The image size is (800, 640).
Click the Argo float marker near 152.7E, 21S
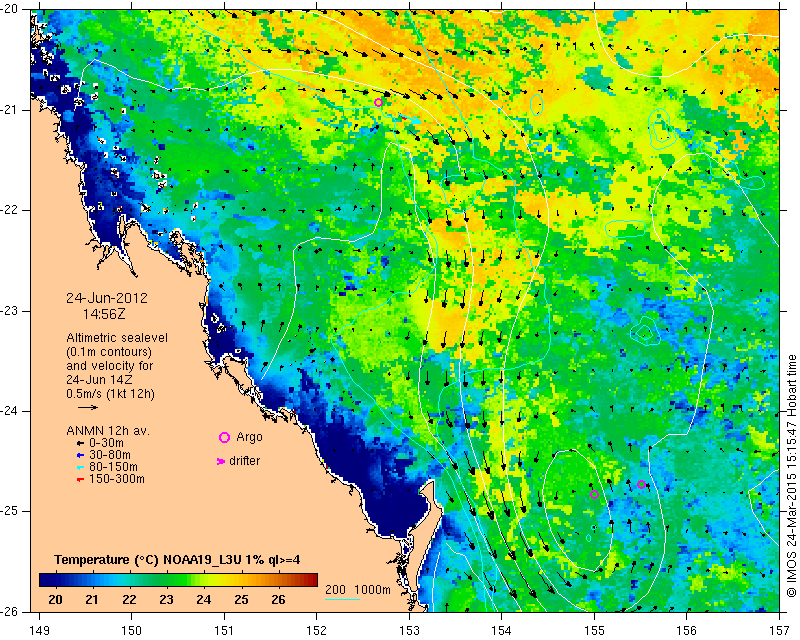click(378, 103)
